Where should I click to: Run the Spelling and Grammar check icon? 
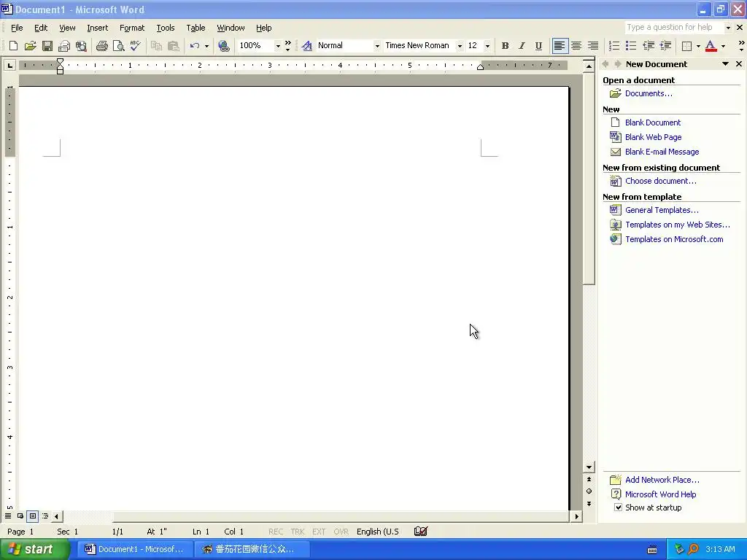pos(135,46)
